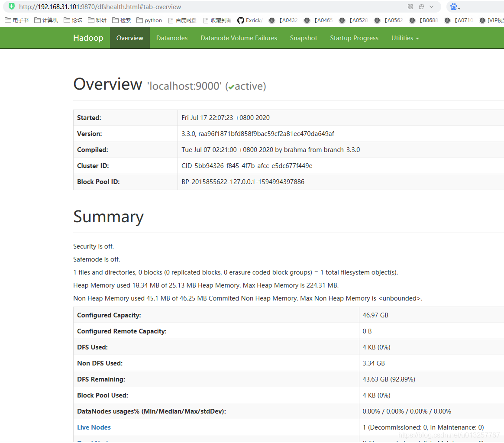Expand the address bar dropdown chevron
Image resolution: width=504 pixels, height=443 pixels.
point(431,7)
